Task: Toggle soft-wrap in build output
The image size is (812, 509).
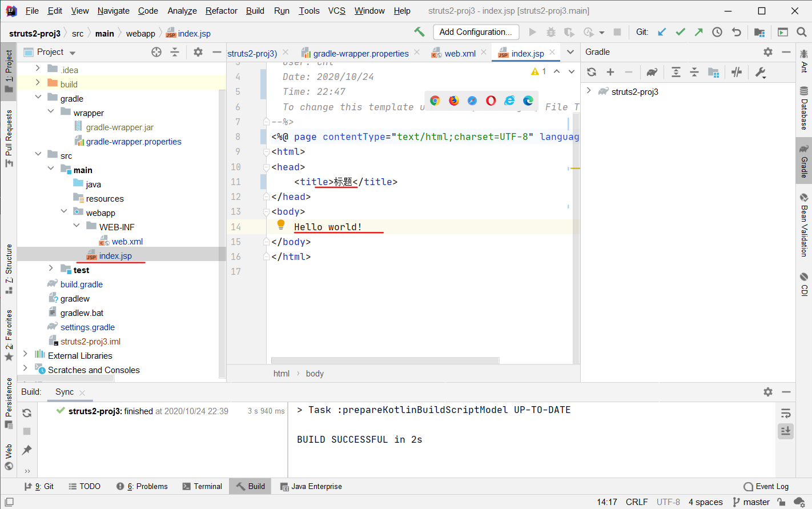Action: (x=786, y=413)
